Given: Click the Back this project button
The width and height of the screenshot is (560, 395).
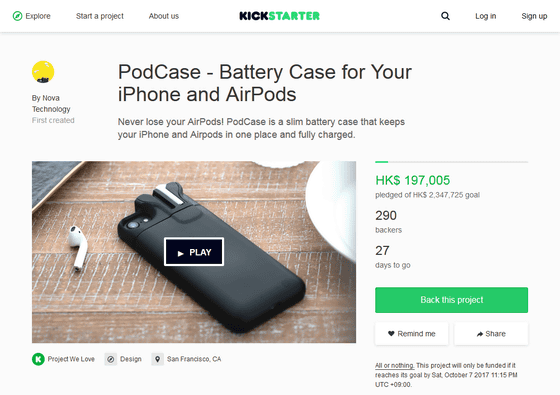Looking at the screenshot, I should point(451,300).
